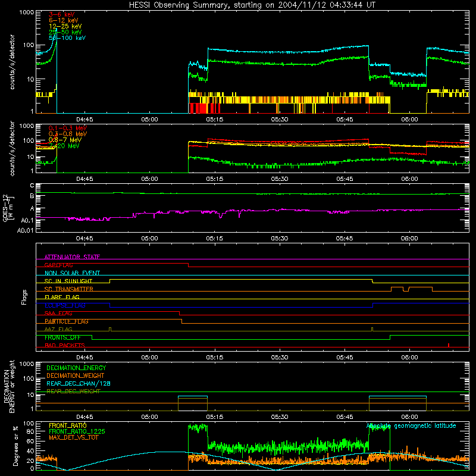Click the SAA_FLAG label

[x=58, y=314]
